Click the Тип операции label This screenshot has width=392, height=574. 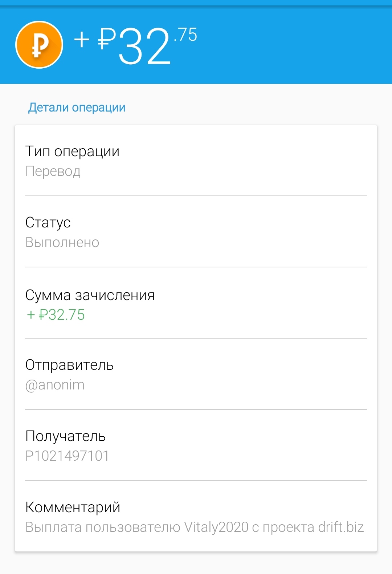[x=72, y=151]
